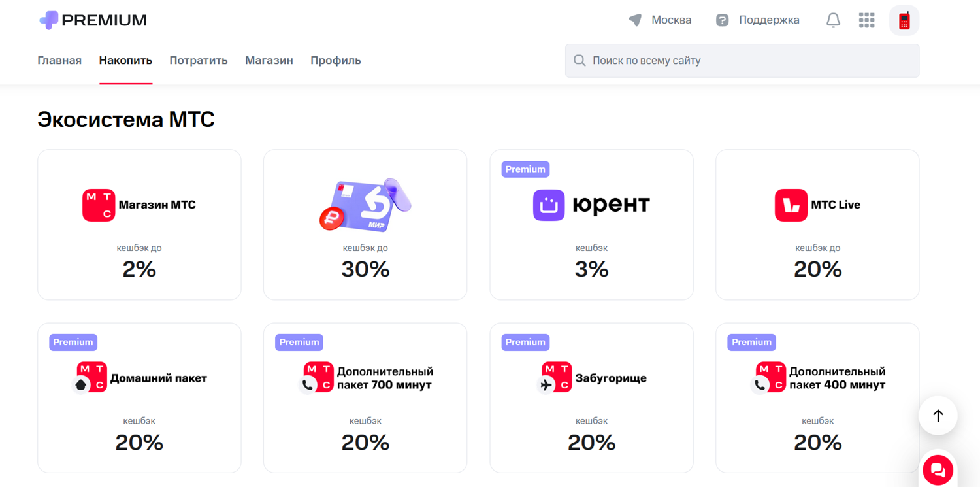Open the Забугорище offer card
Image resolution: width=980 pixels, height=487 pixels.
point(591,397)
